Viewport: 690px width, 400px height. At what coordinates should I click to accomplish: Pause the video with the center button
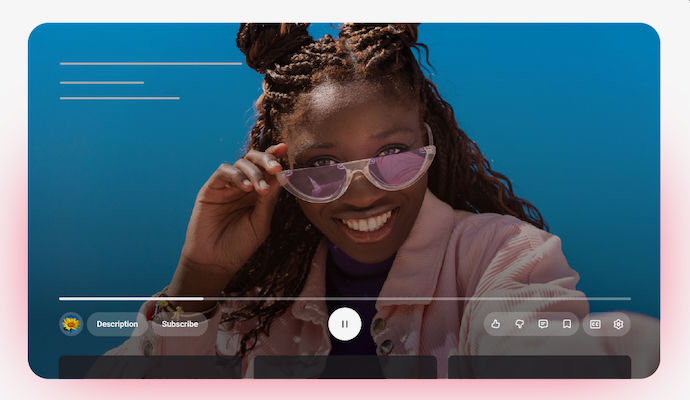point(344,324)
